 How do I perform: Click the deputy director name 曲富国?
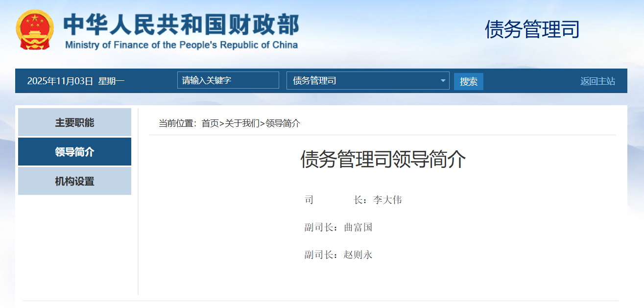coord(358,228)
